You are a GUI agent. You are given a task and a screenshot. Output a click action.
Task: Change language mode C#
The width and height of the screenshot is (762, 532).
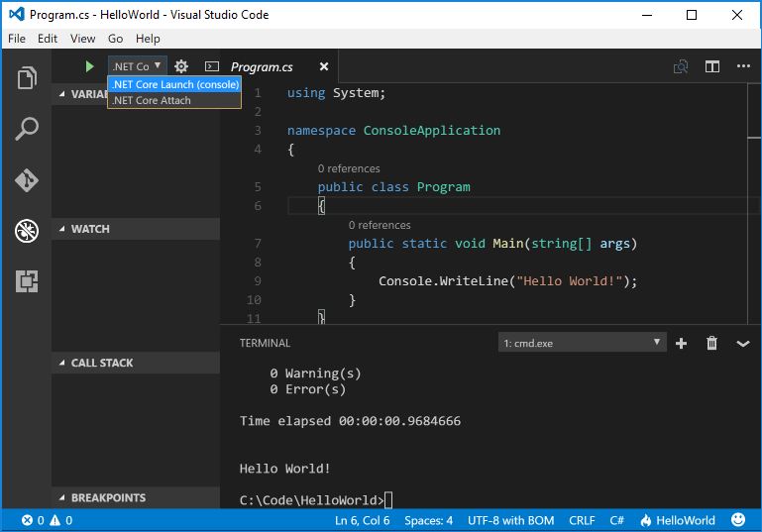[x=616, y=520]
